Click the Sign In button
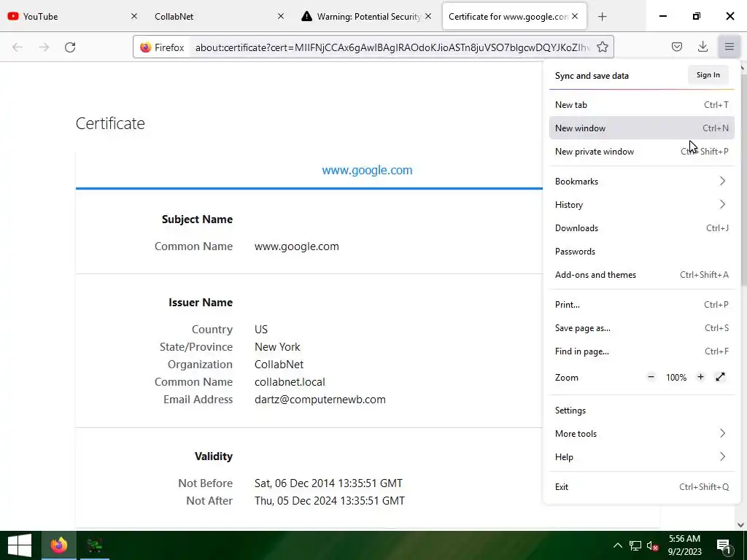This screenshot has height=560, width=747. coord(708,75)
